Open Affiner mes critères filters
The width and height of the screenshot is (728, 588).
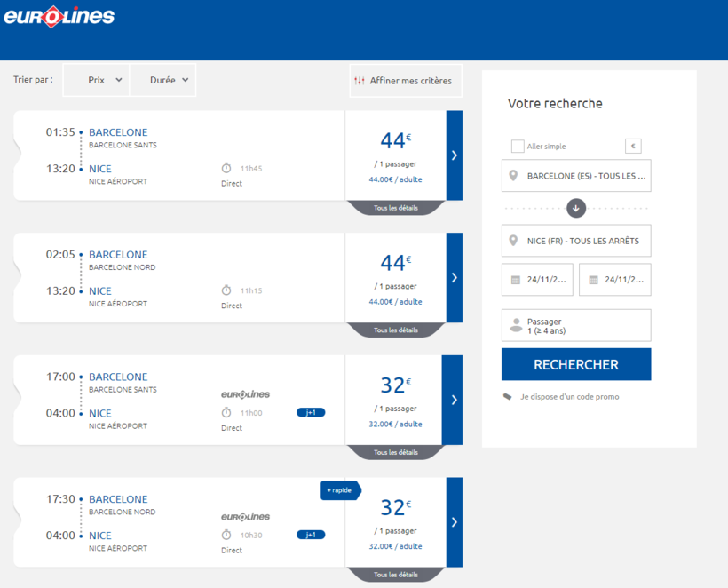(x=402, y=81)
